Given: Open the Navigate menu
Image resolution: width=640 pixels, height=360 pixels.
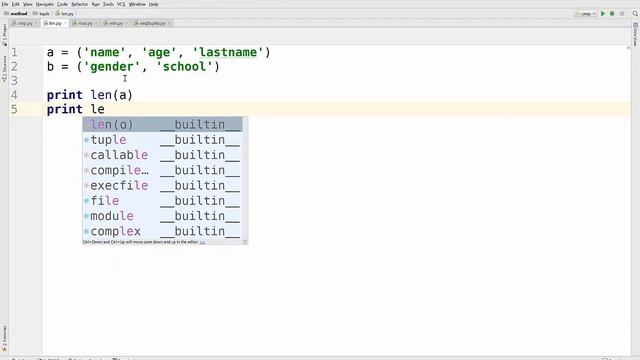Looking at the screenshot, I should [44, 4].
